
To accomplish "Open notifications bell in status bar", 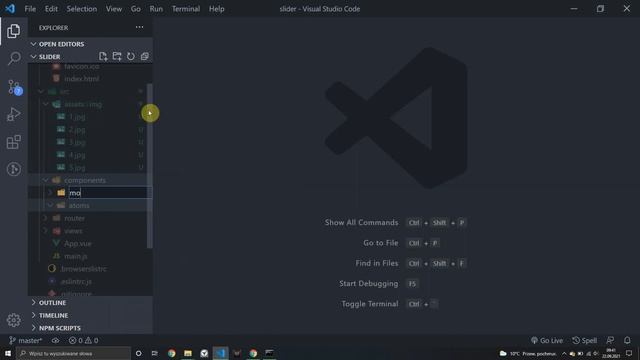I will [x=627, y=340].
